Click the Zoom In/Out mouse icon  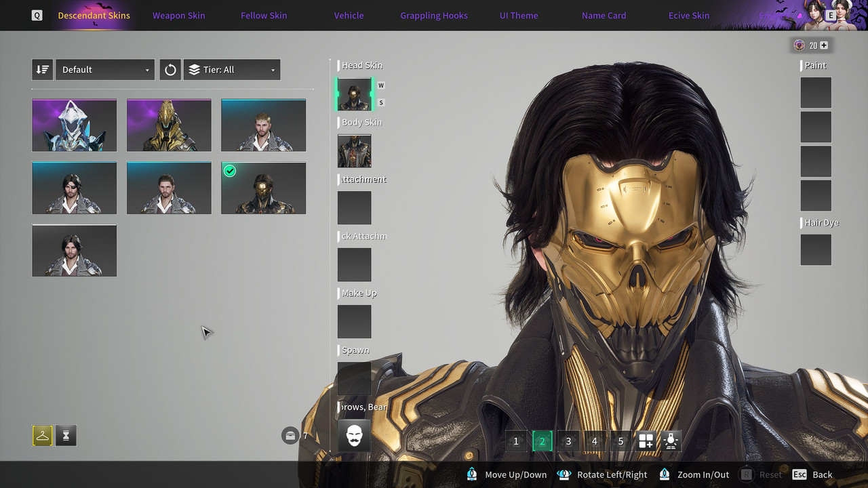665,474
